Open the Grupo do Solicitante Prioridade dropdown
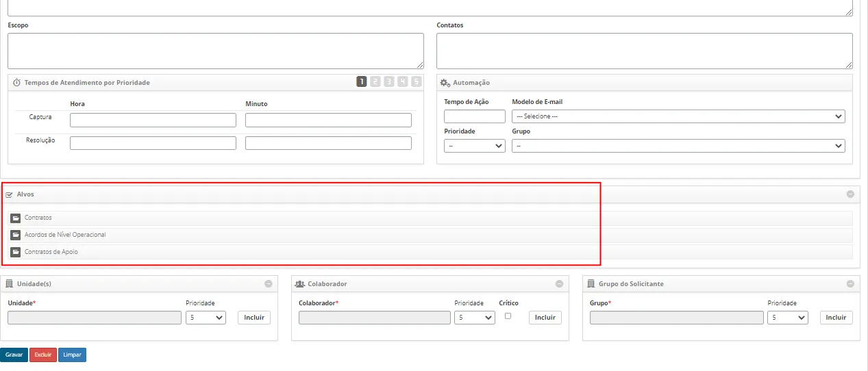This screenshot has height=371, width=868. pos(788,318)
